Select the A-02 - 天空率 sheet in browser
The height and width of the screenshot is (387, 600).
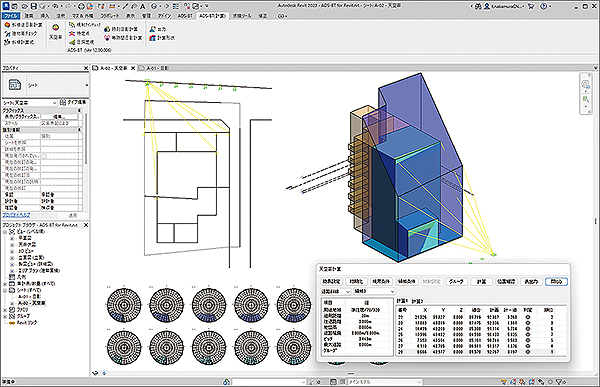[x=32, y=303]
